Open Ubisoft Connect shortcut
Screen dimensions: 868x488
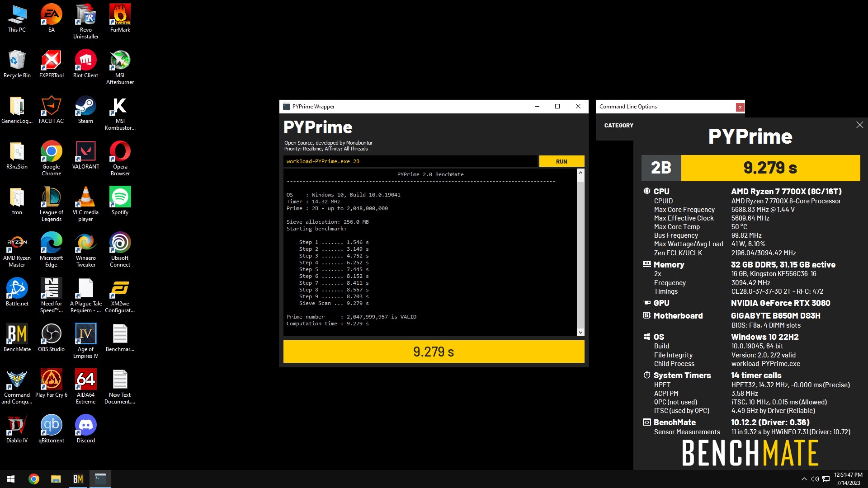pyautogui.click(x=120, y=250)
